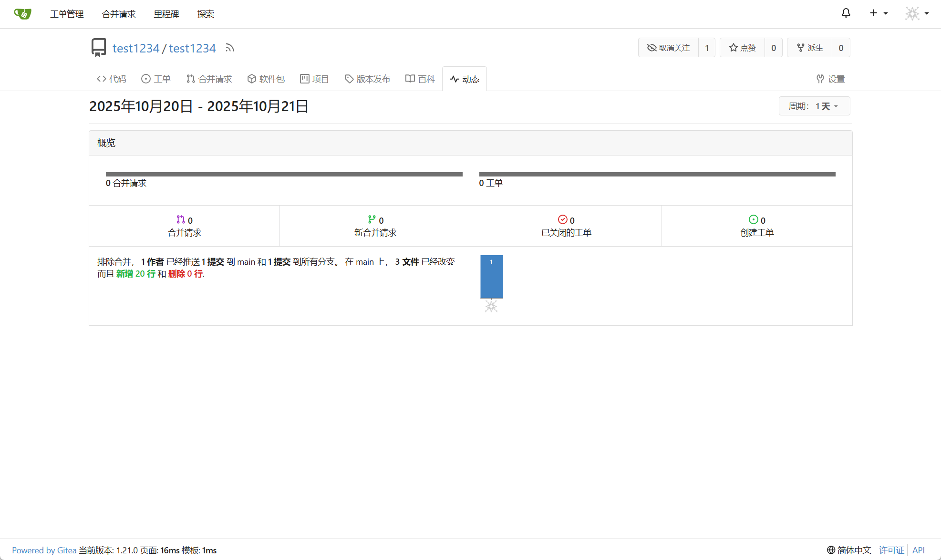Expand the 周期 1天 period dropdown
Image resolution: width=941 pixels, height=560 pixels.
coord(814,106)
